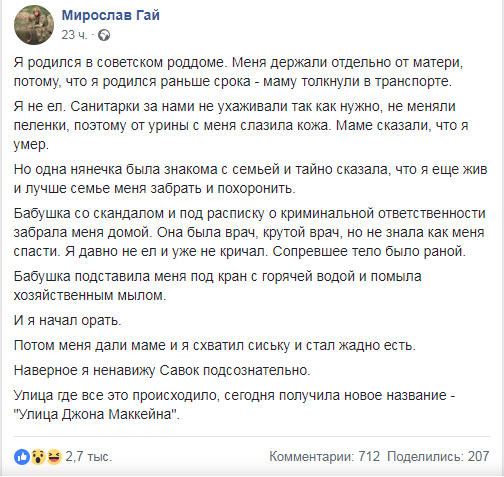
Task: Click the blue thumbs-up Like reaction icon
Action: pyautogui.click(x=22, y=457)
